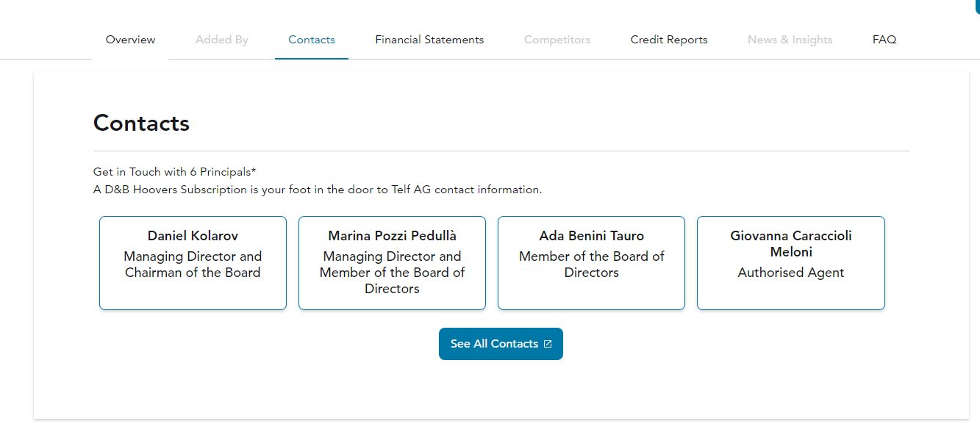This screenshot has height=435, width=980.
Task: Jump to the FAQ tab
Action: click(884, 40)
